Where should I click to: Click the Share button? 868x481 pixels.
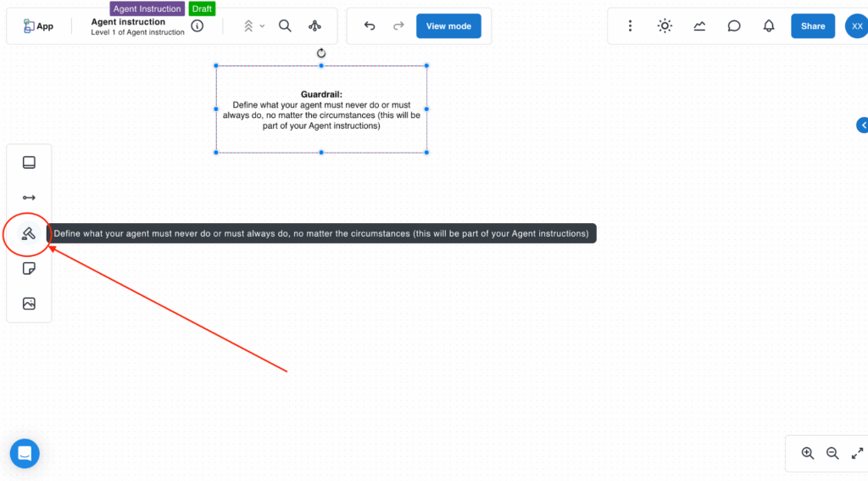tap(813, 26)
